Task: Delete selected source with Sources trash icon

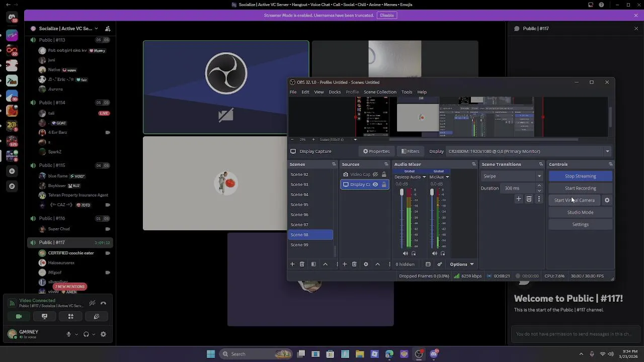Action: [354, 264]
